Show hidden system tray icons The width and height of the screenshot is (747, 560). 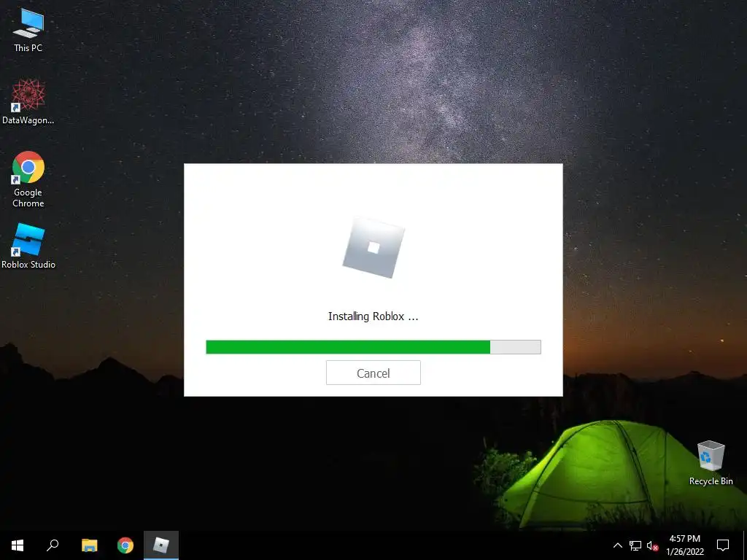[x=617, y=545]
